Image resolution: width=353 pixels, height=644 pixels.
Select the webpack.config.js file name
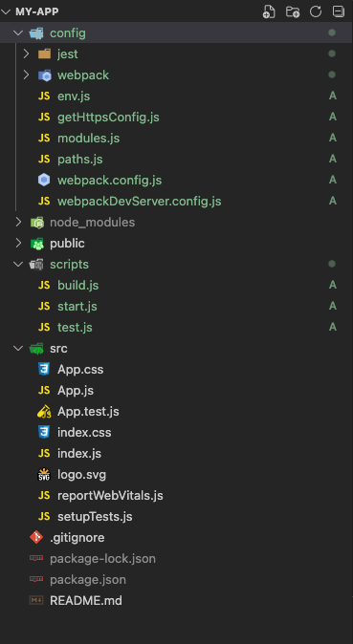[109, 181]
